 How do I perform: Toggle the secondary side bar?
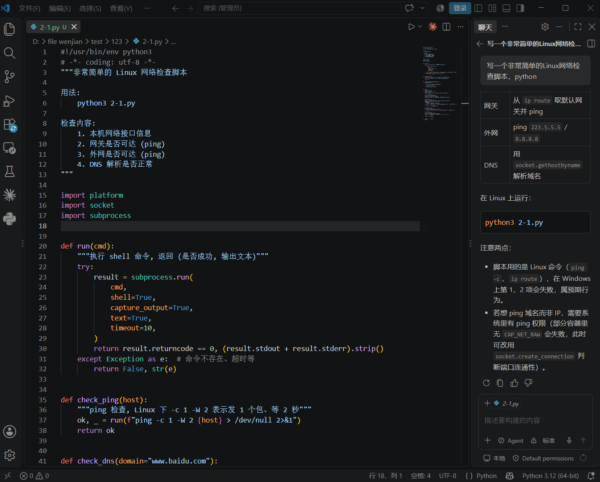pos(520,8)
